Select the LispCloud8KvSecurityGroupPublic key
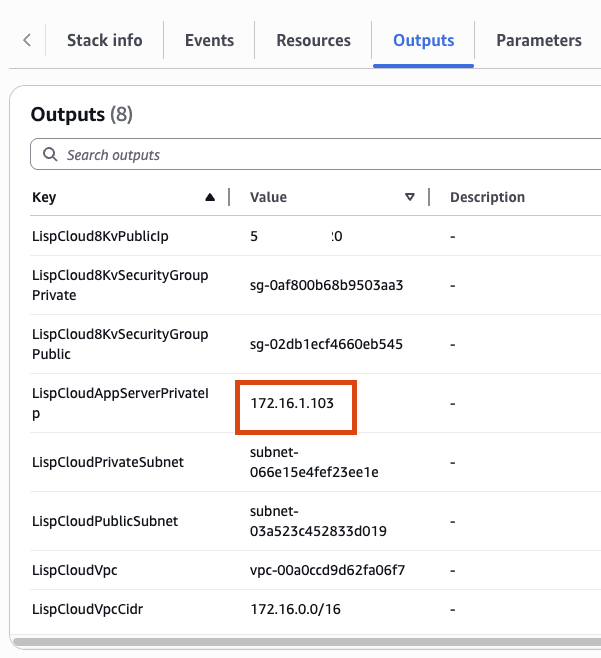 click(x=120, y=344)
